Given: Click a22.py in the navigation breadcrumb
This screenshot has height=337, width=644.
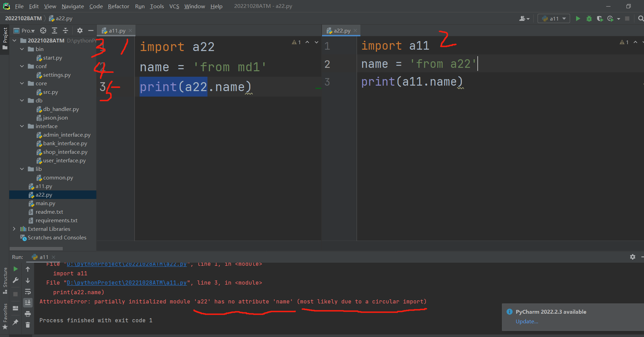Looking at the screenshot, I should (x=61, y=18).
